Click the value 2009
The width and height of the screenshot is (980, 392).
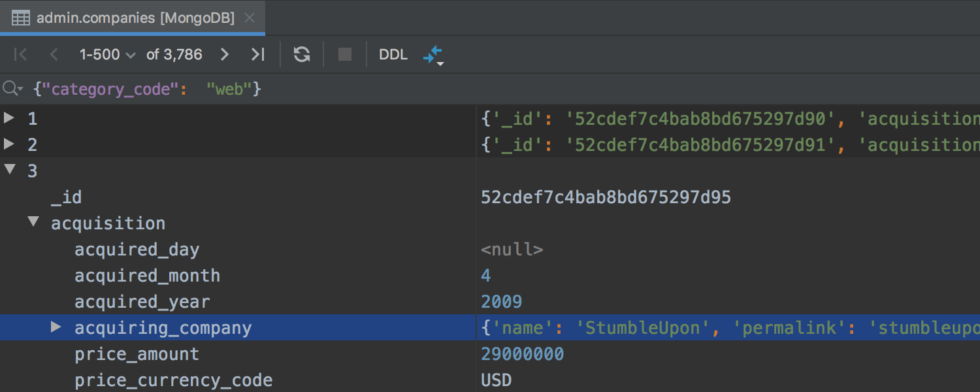pyautogui.click(x=501, y=301)
